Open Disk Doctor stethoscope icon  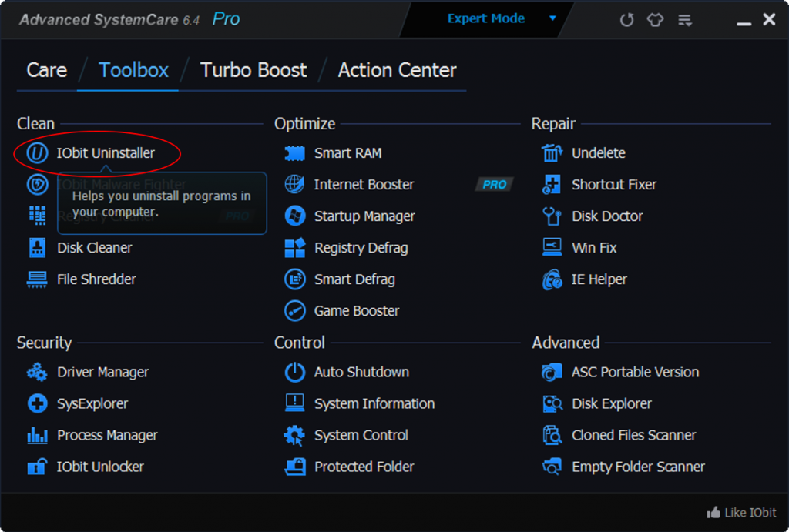pos(552,216)
